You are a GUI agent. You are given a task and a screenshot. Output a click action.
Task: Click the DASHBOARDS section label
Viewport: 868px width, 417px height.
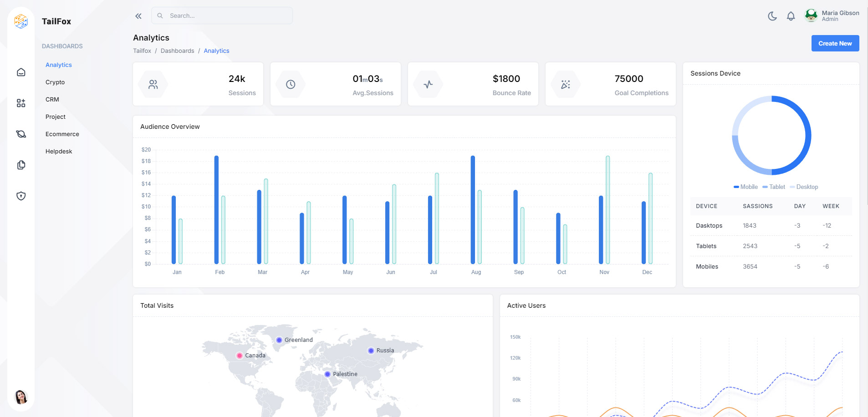coord(62,46)
